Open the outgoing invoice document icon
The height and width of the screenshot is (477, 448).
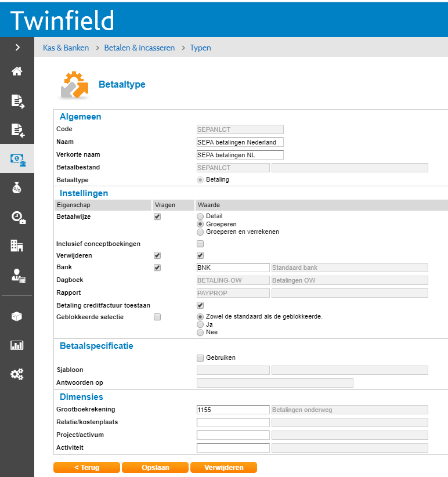point(17,102)
